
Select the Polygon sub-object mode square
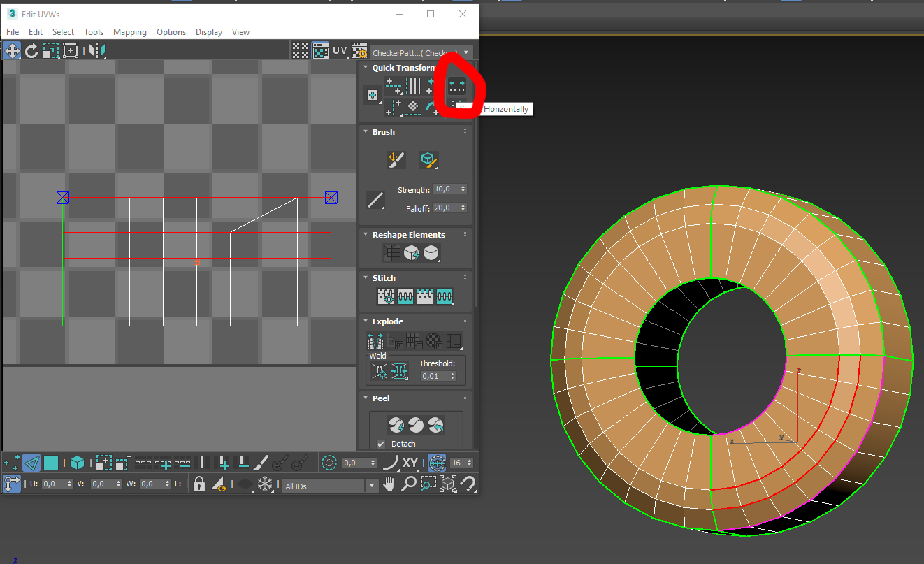click(51, 463)
